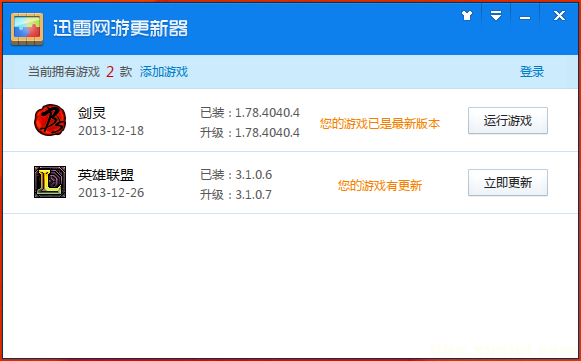Click the Xunlei game updater logo icon
581x361 pixels.
[x=27, y=29]
